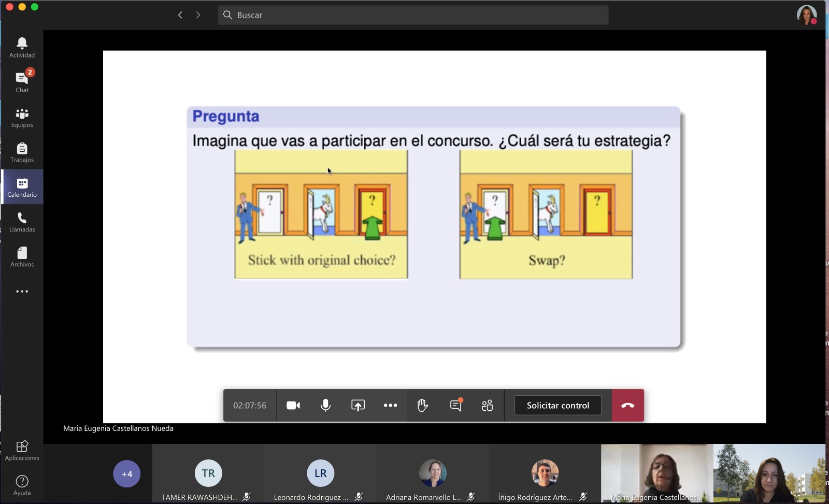
Task: Open Trabajos assignments section
Action: 22,152
